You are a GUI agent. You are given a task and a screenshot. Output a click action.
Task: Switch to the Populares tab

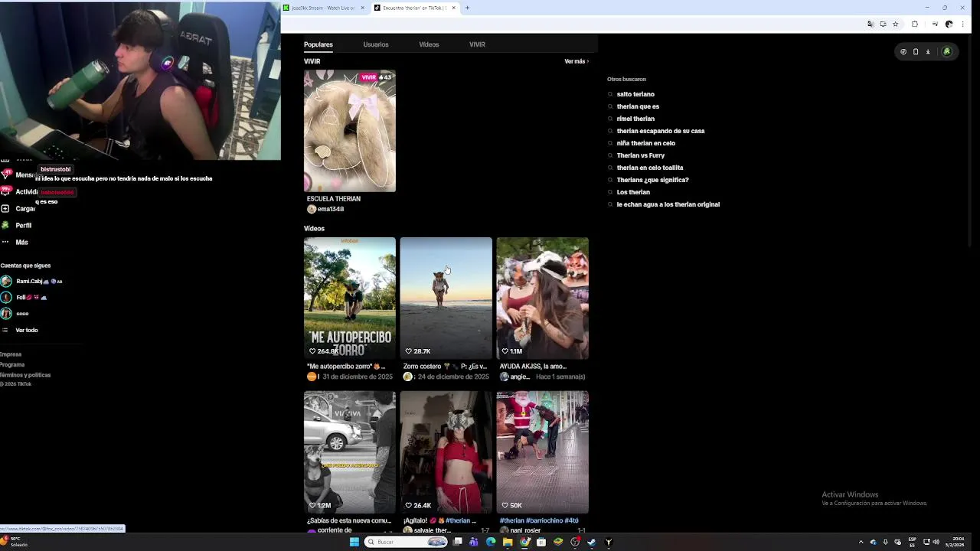tap(318, 44)
